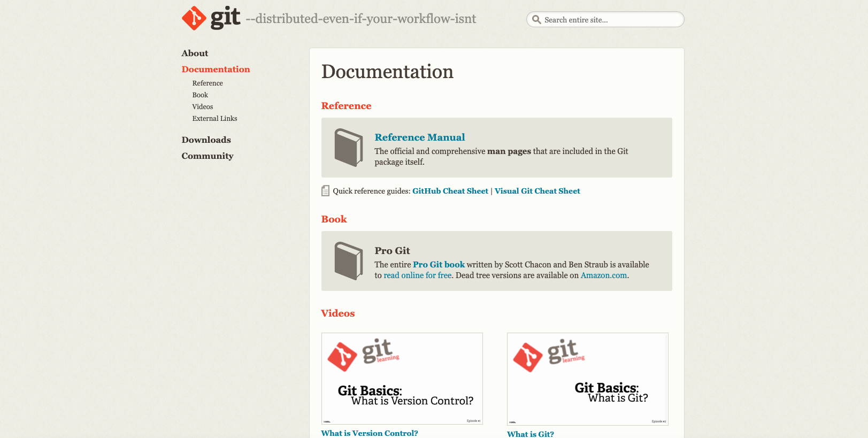Click the Reference Manual book icon

pos(349,148)
